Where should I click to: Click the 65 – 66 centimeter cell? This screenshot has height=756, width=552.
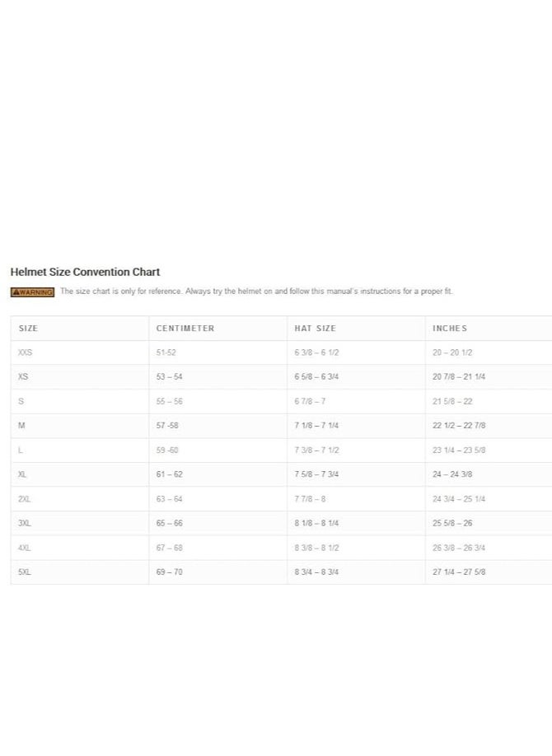(218, 523)
